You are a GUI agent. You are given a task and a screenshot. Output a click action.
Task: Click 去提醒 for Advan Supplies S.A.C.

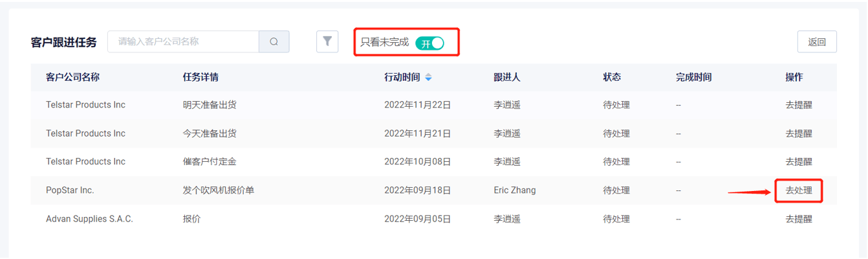(x=799, y=219)
